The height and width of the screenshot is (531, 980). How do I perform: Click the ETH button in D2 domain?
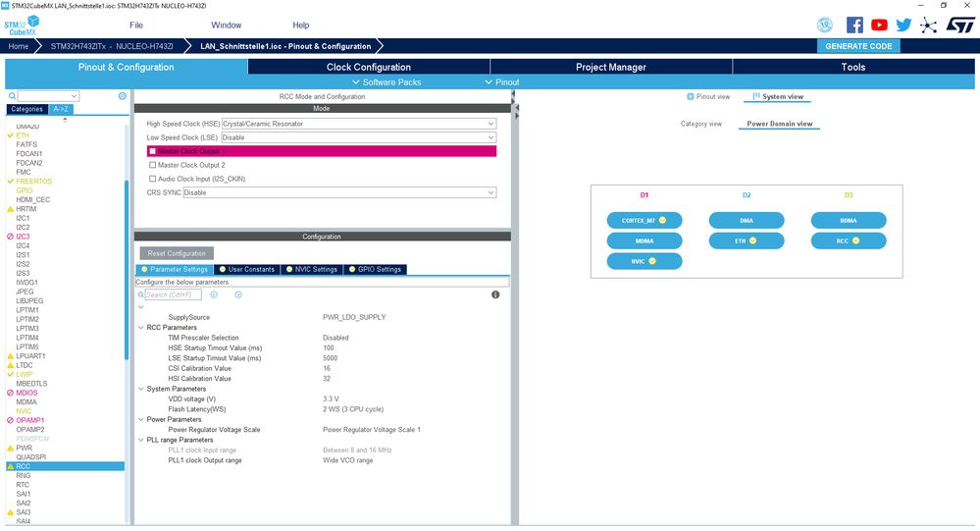click(x=747, y=240)
